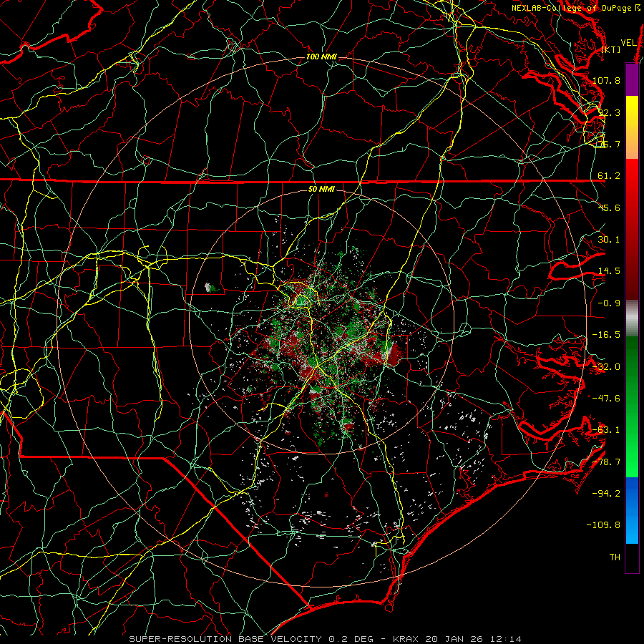Screen dimensions: 644x644
Task: Click the 30.1 legend value
Action: [x=609, y=240]
